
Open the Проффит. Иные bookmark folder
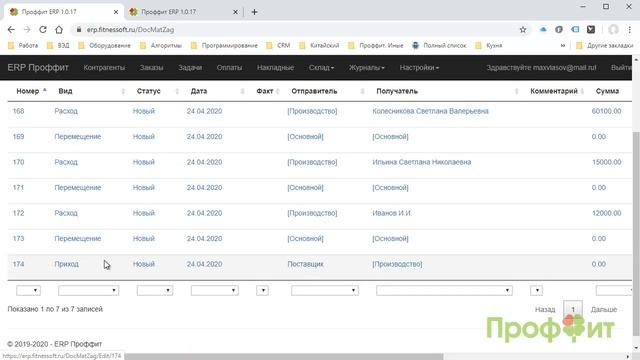376,46
